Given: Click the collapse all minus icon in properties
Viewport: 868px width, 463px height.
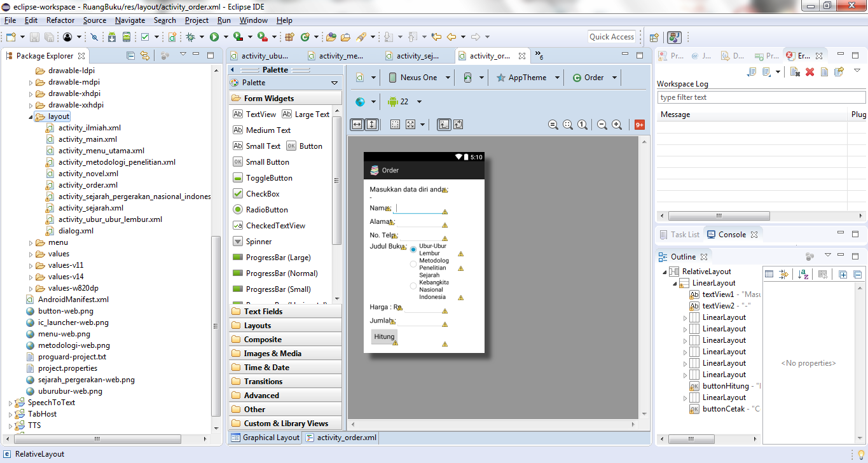Looking at the screenshot, I should 857,274.
